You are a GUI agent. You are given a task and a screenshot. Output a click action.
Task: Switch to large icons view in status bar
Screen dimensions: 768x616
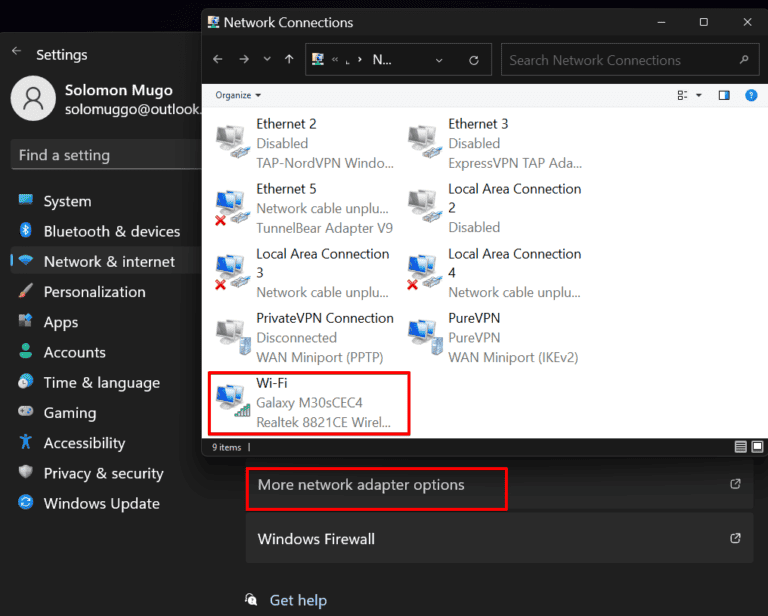pyautogui.click(x=757, y=447)
